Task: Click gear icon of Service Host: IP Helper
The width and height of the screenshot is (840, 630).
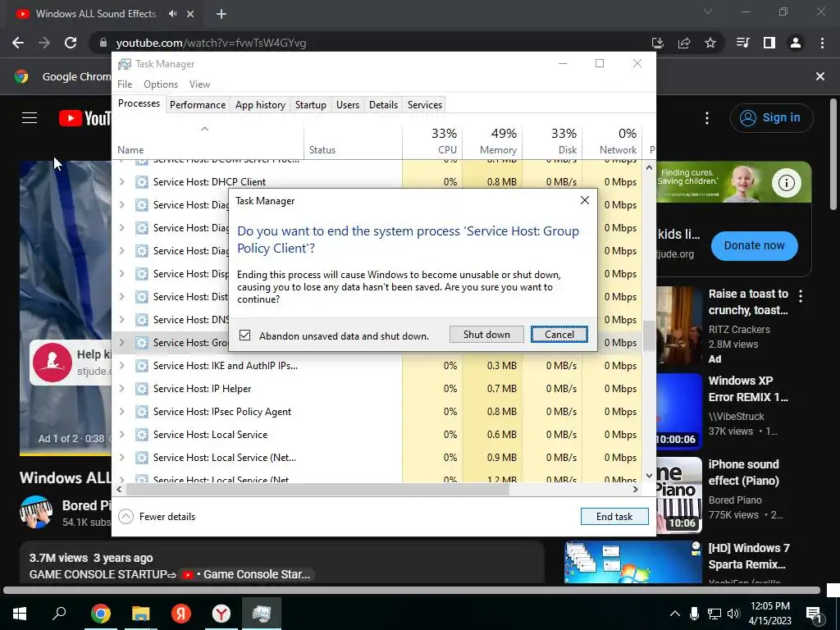Action: point(141,388)
